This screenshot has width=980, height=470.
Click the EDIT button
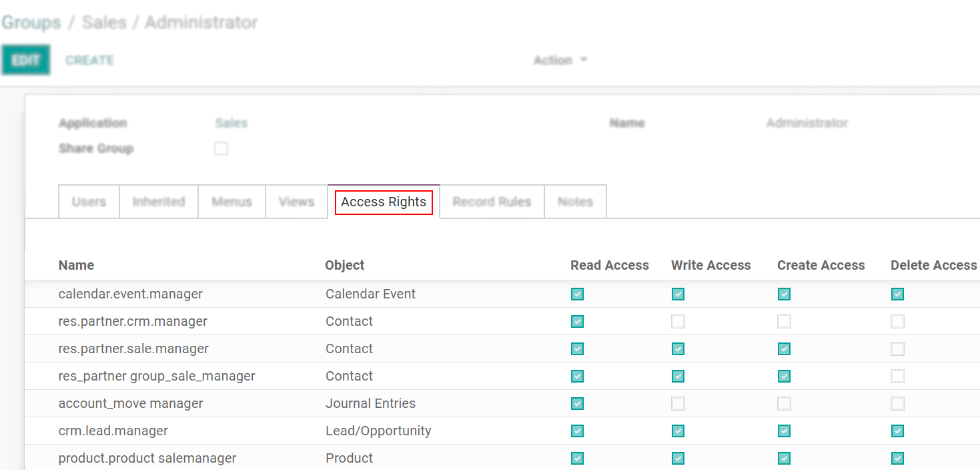[x=25, y=59]
